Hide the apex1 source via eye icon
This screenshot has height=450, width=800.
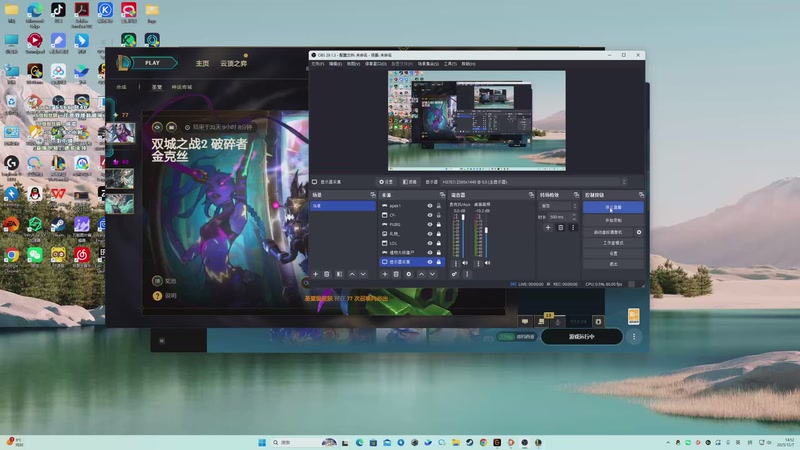(x=430, y=206)
